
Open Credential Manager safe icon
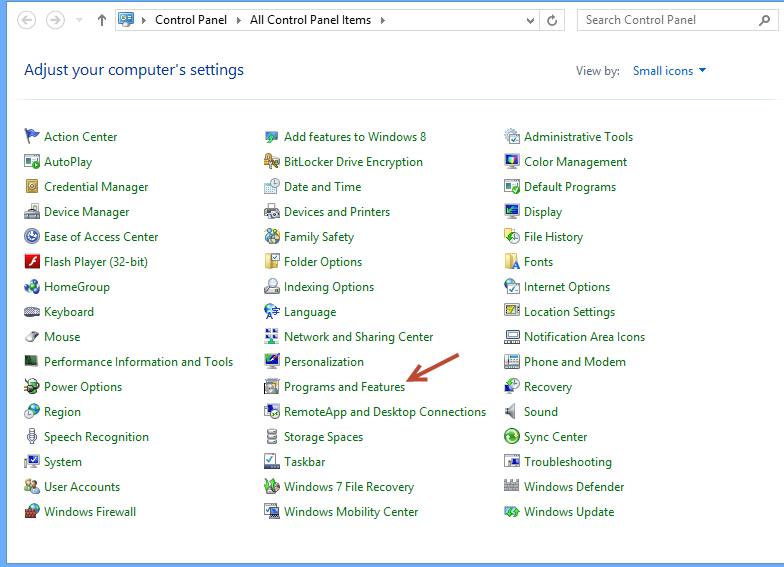click(x=32, y=186)
